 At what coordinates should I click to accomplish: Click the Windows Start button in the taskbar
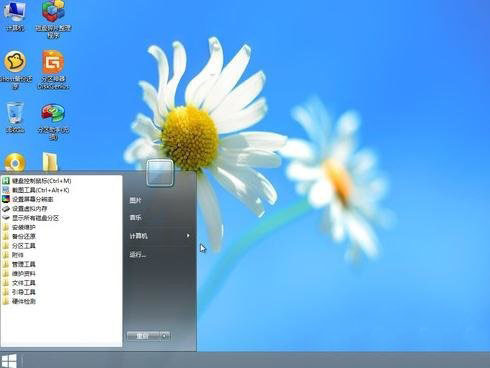pyautogui.click(x=9, y=361)
